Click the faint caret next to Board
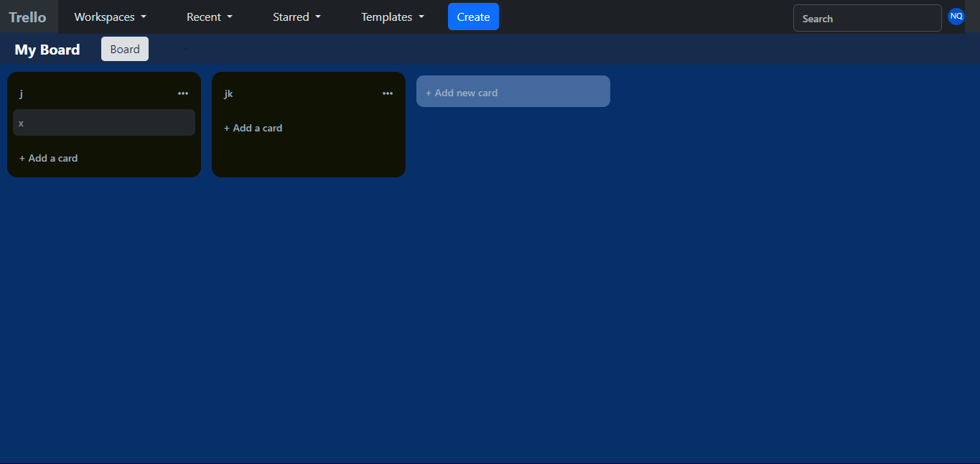This screenshot has width=980, height=464. [x=185, y=49]
